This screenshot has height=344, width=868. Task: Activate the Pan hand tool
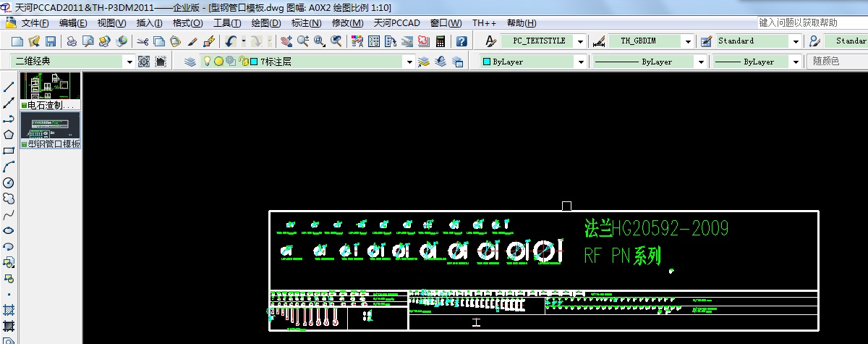(x=286, y=41)
